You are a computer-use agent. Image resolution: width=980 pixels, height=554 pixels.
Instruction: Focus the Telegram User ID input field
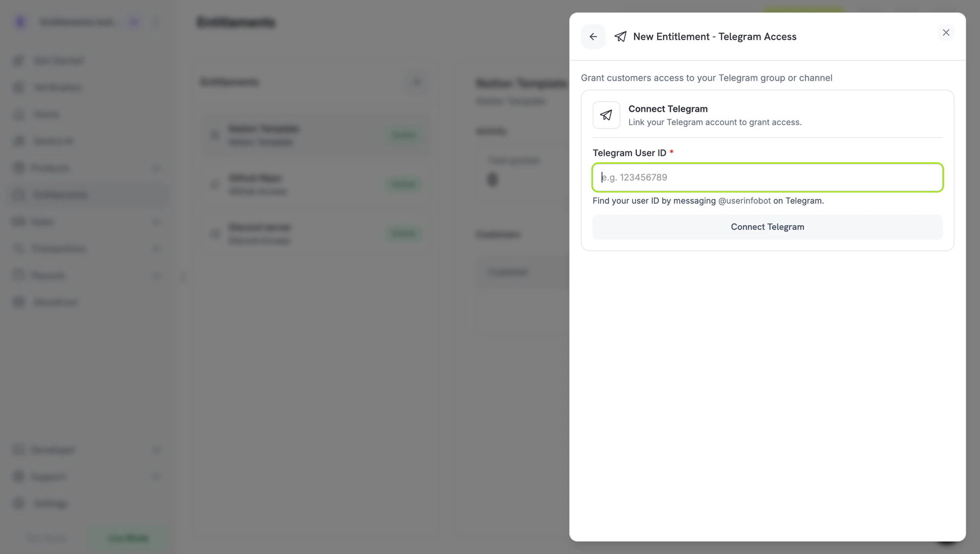tap(767, 177)
